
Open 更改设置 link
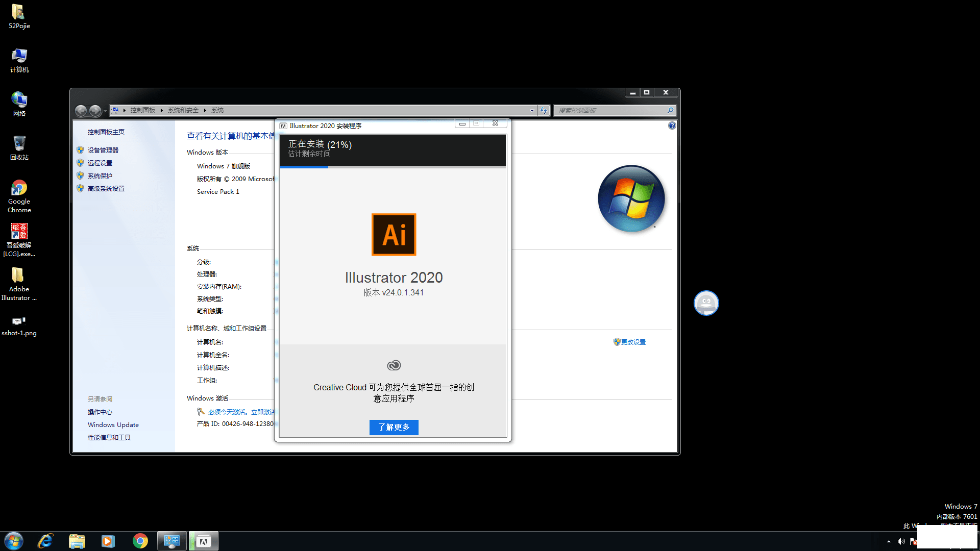[633, 342]
